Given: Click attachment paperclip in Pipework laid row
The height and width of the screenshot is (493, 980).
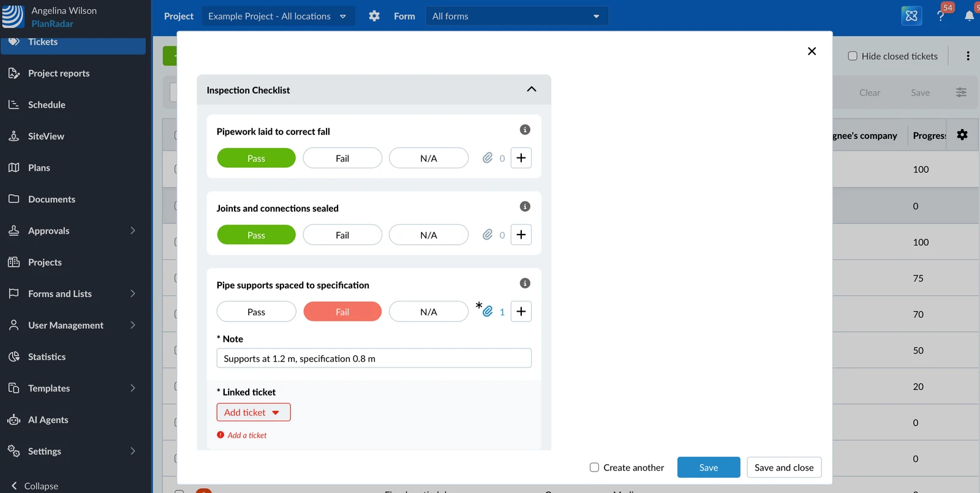Looking at the screenshot, I should point(488,158).
